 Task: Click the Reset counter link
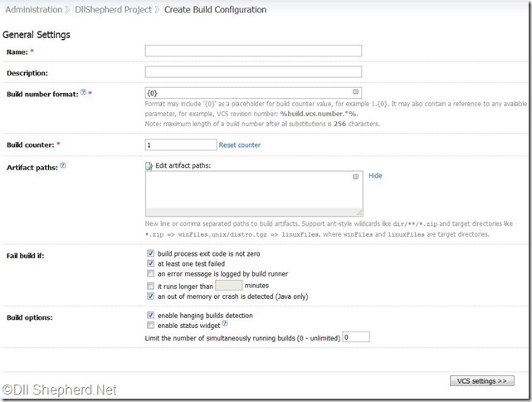[x=239, y=145]
